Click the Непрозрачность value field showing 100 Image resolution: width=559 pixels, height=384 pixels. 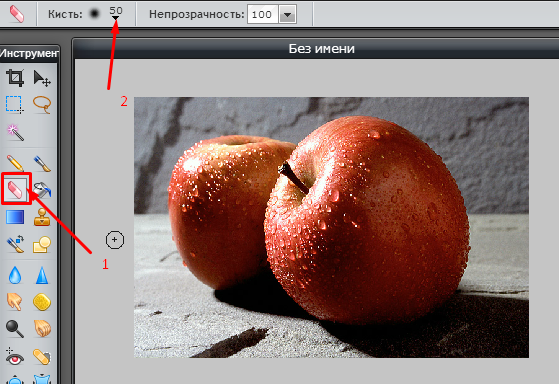(263, 15)
